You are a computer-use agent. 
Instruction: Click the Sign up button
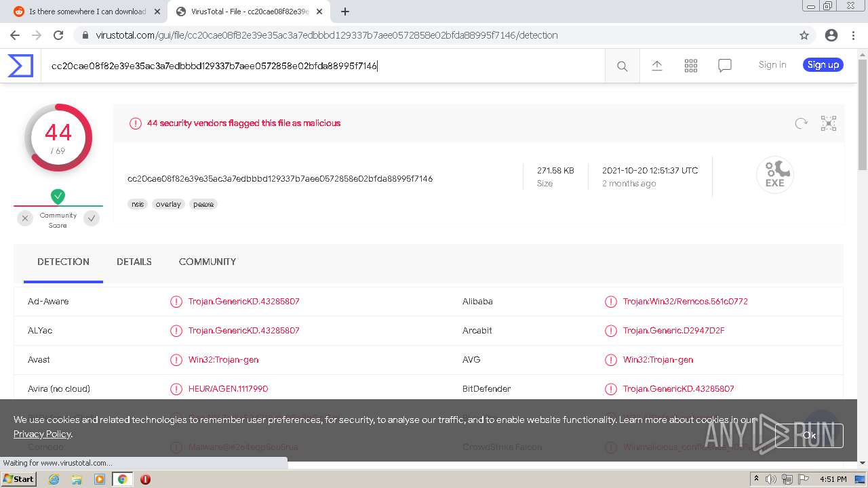tap(823, 65)
